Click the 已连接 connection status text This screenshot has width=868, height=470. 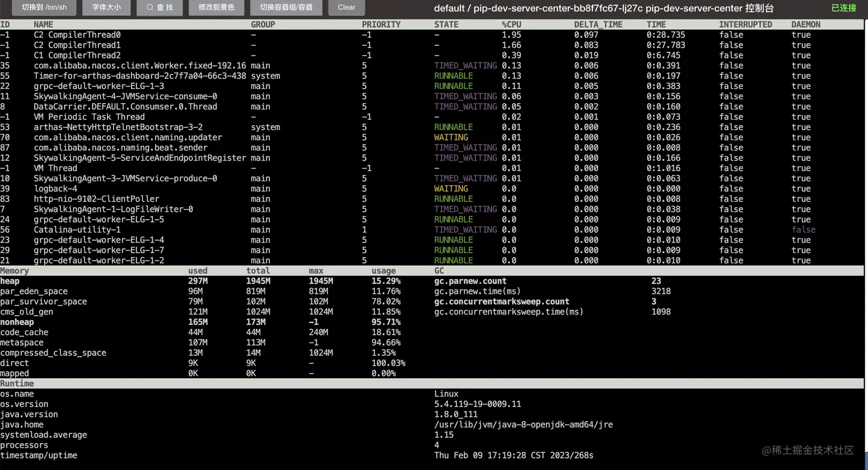pyautogui.click(x=843, y=8)
